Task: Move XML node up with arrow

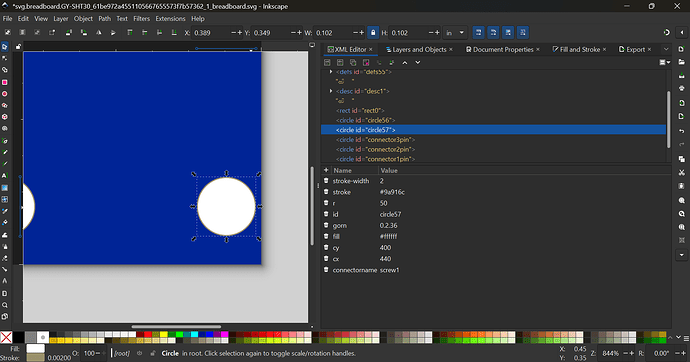Action: tap(405, 62)
